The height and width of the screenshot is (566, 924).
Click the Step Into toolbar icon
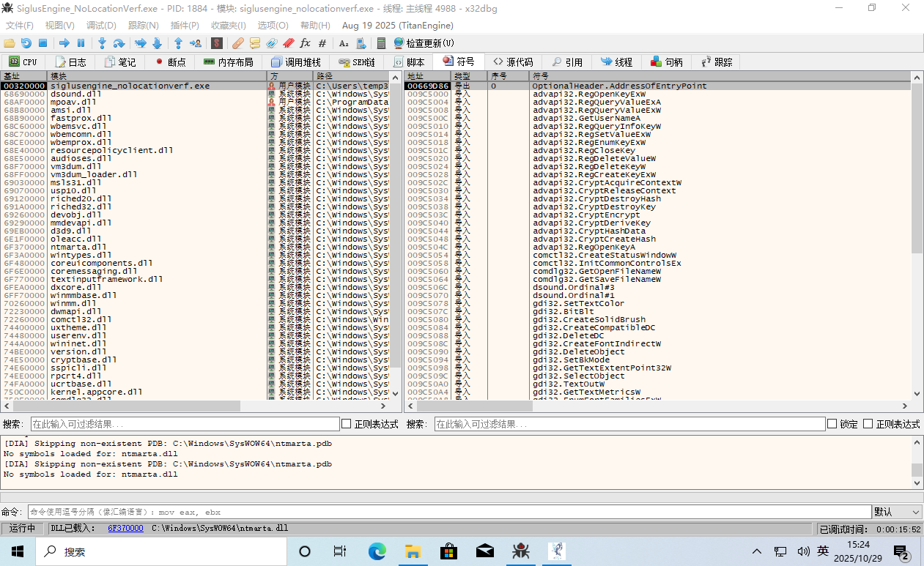[102, 43]
